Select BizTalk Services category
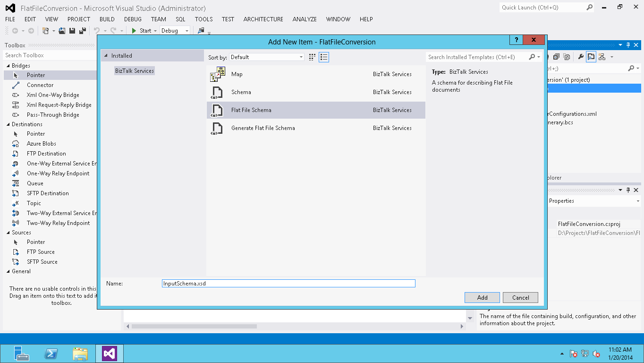 (135, 71)
